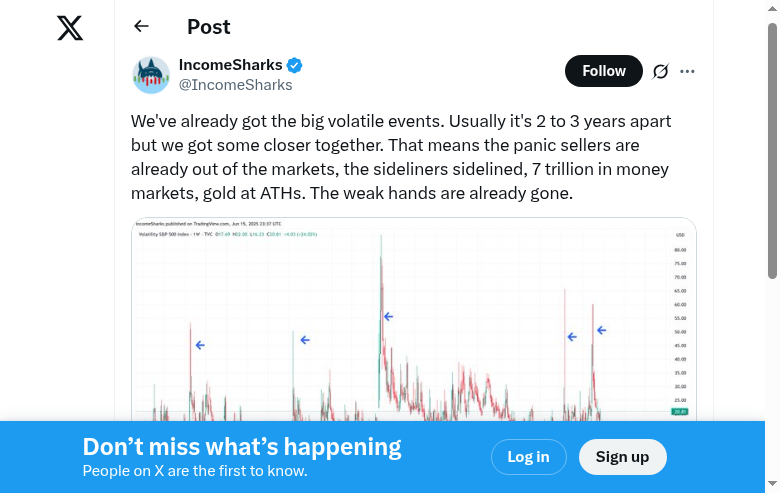Viewport: 780px width, 493px height.
Task: Click the "Don't miss what's happening" banner text
Action: tap(242, 447)
